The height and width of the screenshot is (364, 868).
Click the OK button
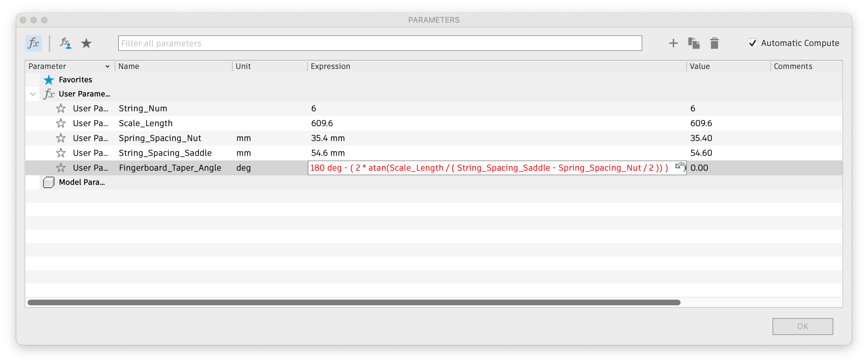coord(803,327)
